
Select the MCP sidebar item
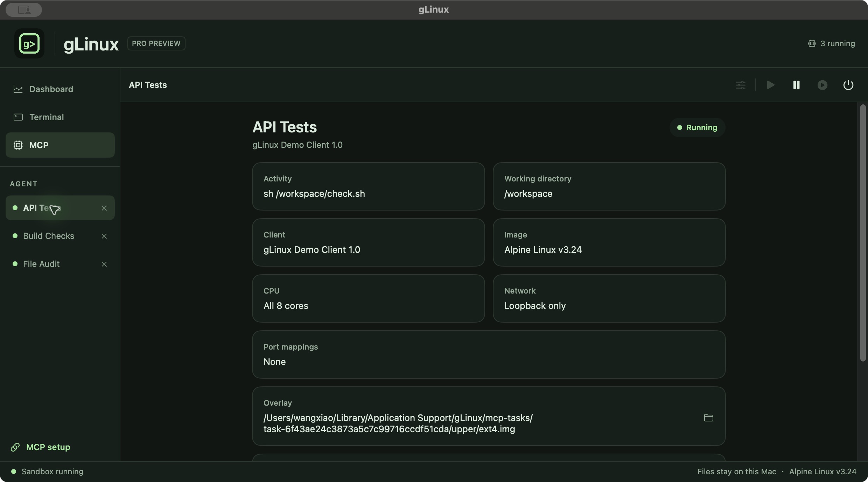point(60,145)
